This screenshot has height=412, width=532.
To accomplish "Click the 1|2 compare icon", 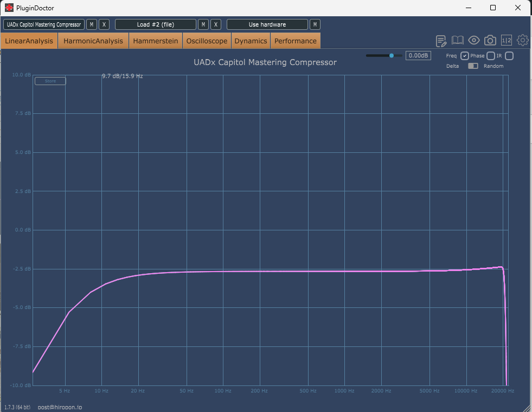I will tap(506, 40).
